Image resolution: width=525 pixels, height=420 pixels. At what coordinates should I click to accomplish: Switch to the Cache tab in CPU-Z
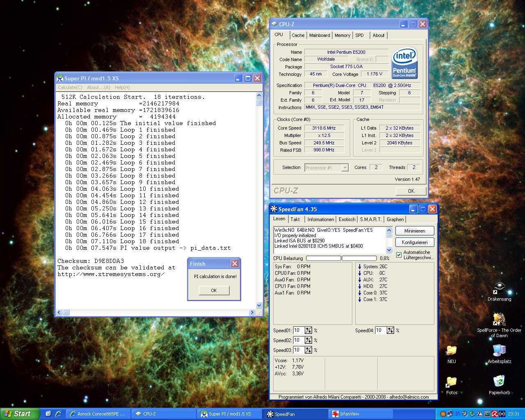(x=298, y=36)
